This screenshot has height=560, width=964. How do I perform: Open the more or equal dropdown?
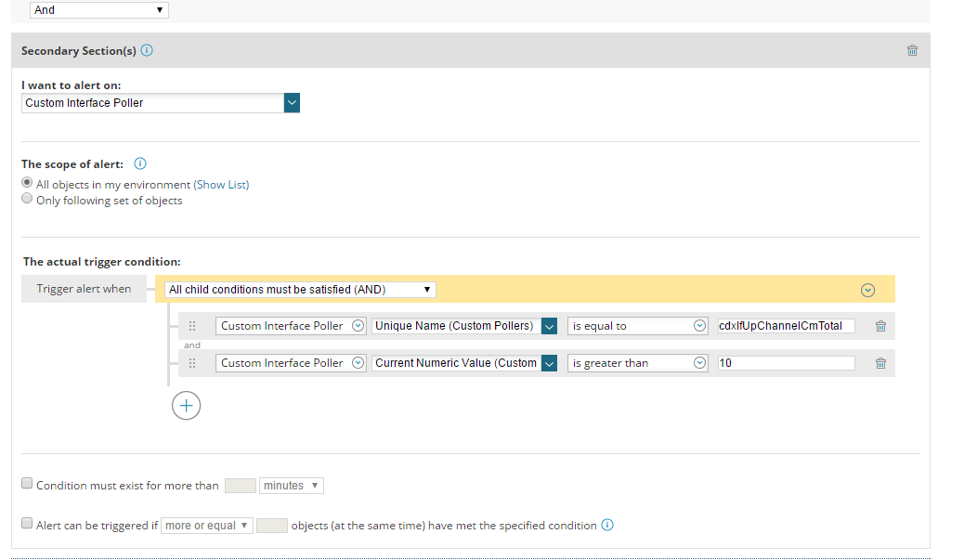[206, 526]
